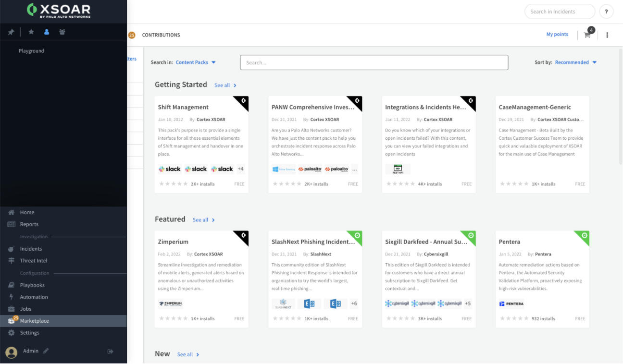Click the Incidents bomb icon

11,249
